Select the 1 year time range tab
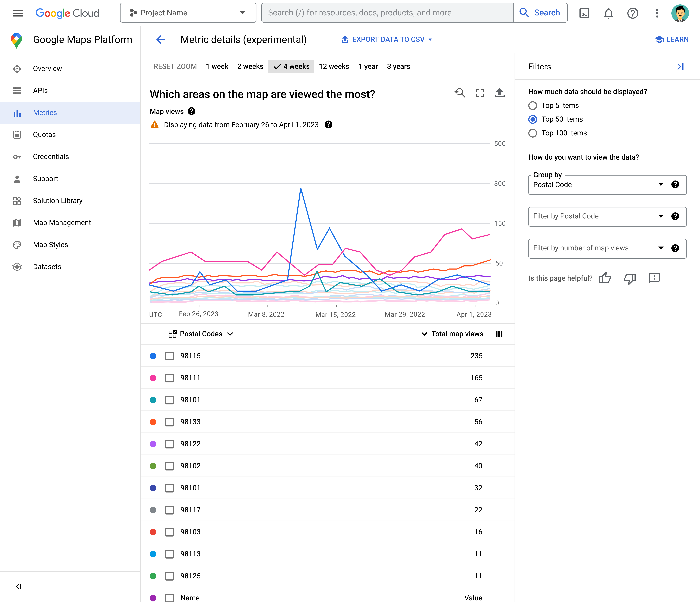 click(x=367, y=66)
